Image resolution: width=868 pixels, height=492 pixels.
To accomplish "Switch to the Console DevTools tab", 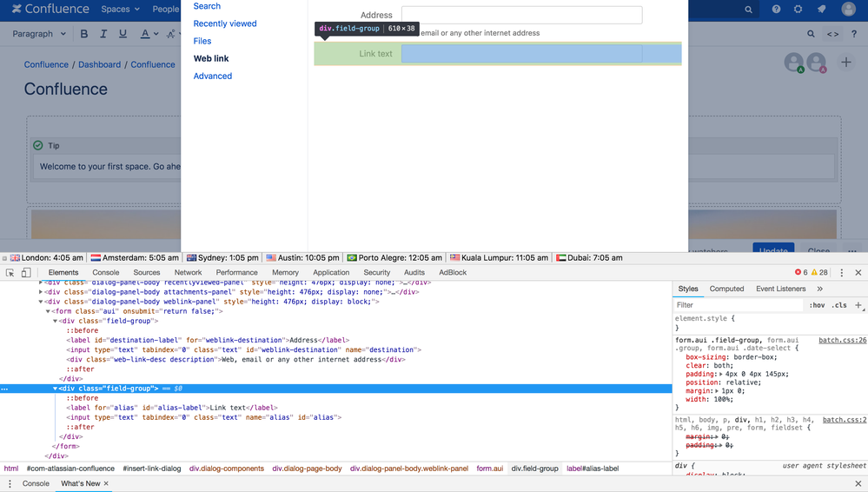I will point(106,273).
